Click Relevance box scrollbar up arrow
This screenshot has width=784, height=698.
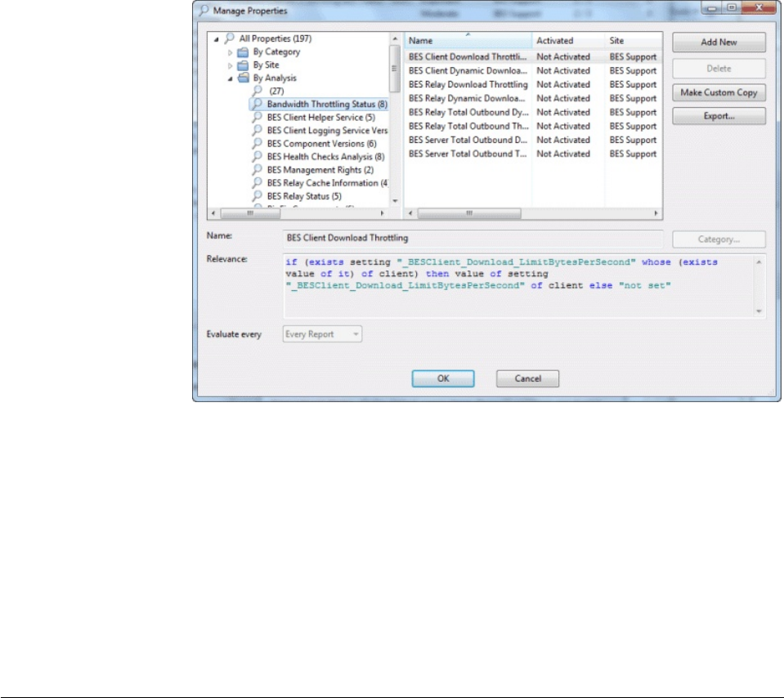click(x=759, y=262)
